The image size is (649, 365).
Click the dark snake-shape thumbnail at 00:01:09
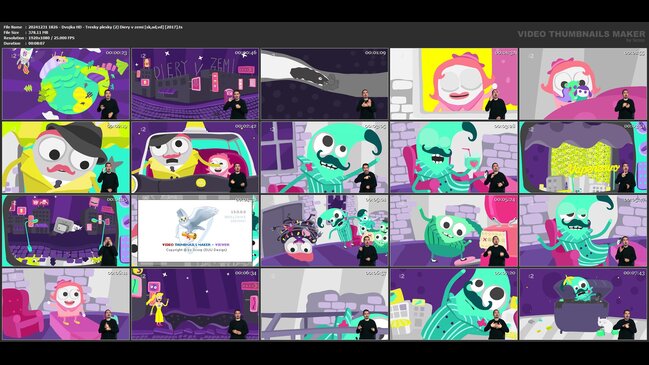click(324, 84)
